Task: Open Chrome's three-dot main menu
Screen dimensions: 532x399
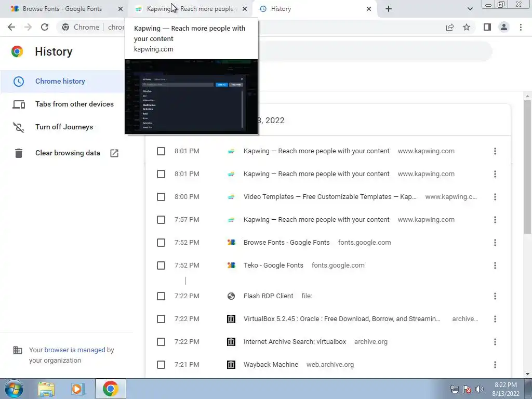Action: (x=521, y=27)
